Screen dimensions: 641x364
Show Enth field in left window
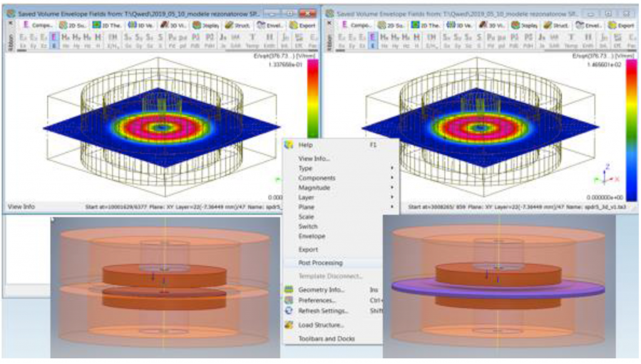point(269,41)
